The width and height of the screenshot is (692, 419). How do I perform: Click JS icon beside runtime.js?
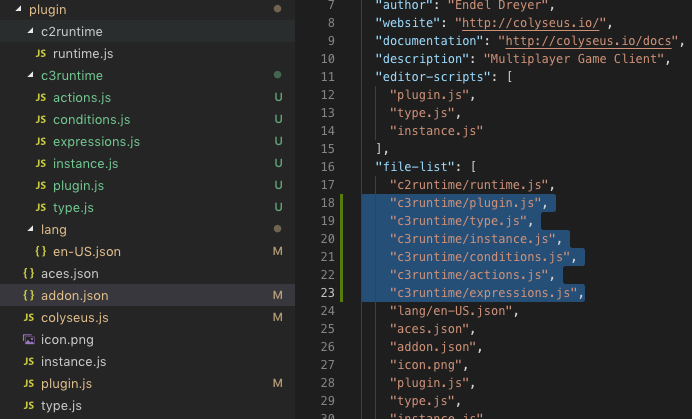click(41, 53)
